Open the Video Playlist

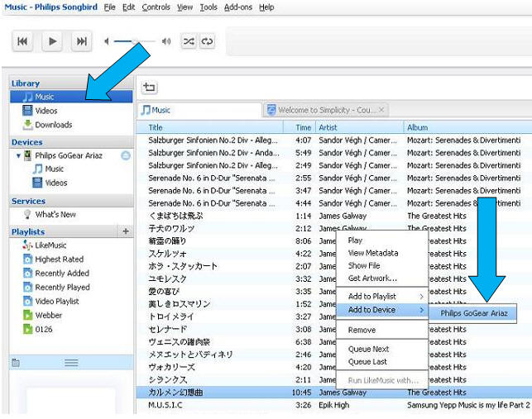pyautogui.click(x=56, y=301)
